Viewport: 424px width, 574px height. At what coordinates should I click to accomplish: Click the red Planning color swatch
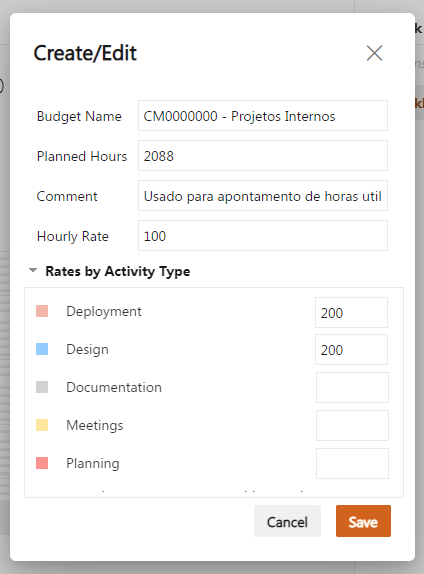point(42,463)
